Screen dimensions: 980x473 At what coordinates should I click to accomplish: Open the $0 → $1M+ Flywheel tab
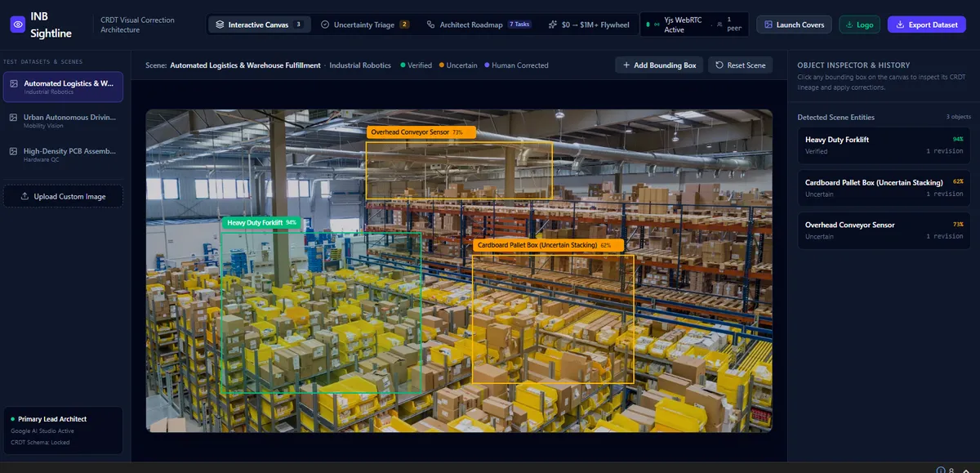(x=589, y=25)
